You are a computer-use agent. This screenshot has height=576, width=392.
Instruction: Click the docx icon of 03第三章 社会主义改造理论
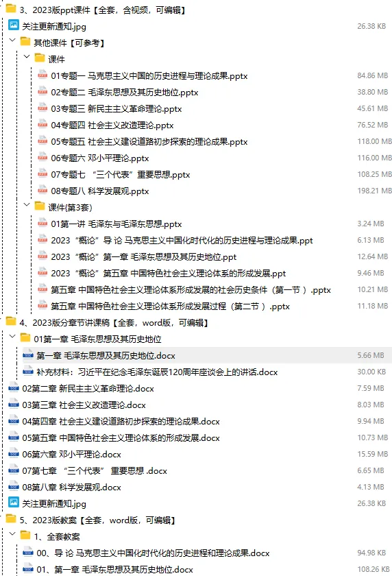click(x=14, y=404)
